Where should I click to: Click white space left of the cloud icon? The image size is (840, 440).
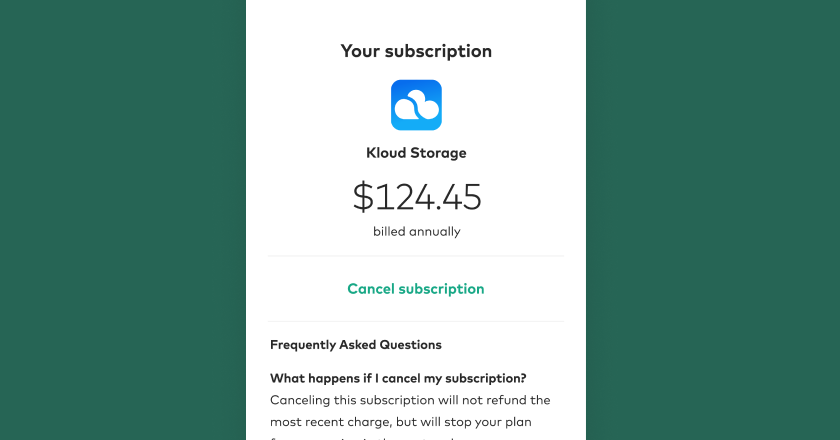320,105
